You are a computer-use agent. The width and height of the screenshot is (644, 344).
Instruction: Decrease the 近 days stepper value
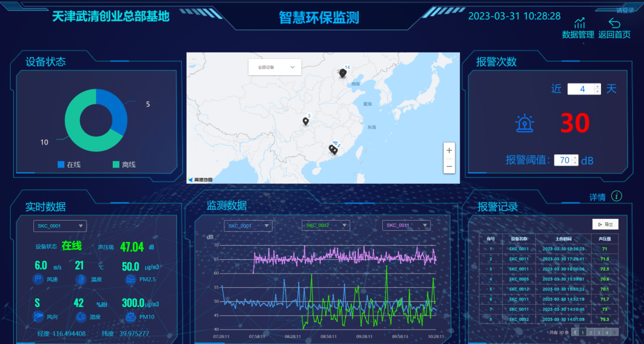[x=597, y=92]
